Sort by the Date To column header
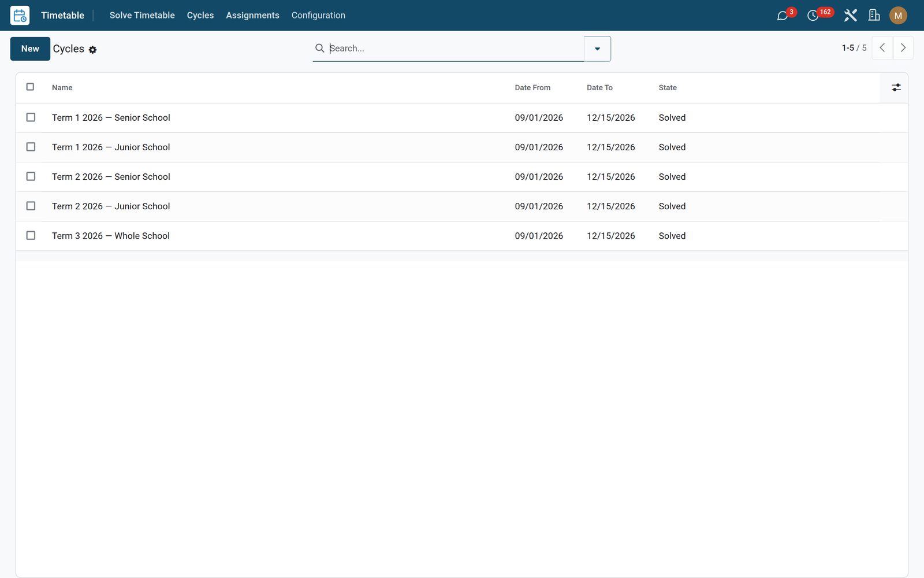 point(599,88)
